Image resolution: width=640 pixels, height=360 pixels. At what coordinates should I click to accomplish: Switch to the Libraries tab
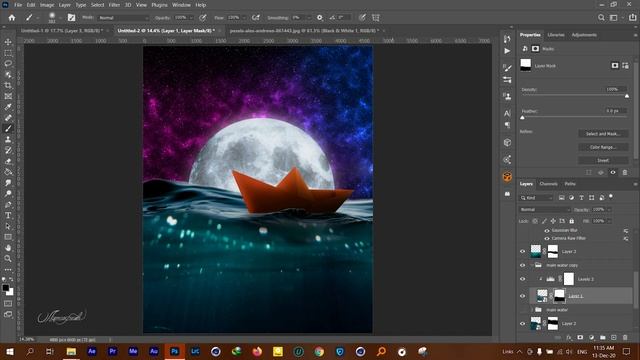pos(556,35)
